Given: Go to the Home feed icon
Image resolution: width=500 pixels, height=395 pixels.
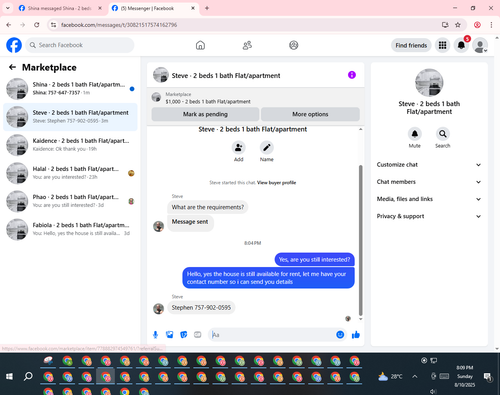Looking at the screenshot, I should coord(200,45).
